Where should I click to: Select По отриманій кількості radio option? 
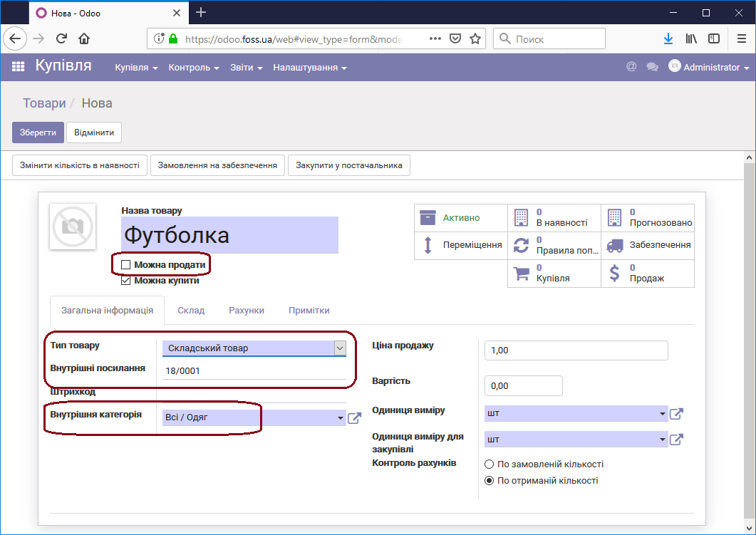pos(489,481)
